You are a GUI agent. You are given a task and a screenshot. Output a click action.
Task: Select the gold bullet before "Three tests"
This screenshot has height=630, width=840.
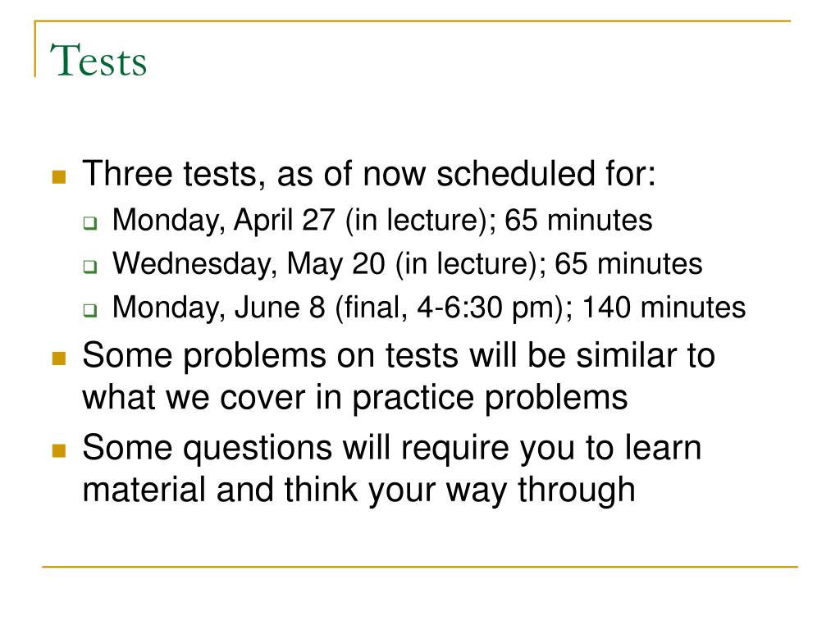[x=59, y=177]
